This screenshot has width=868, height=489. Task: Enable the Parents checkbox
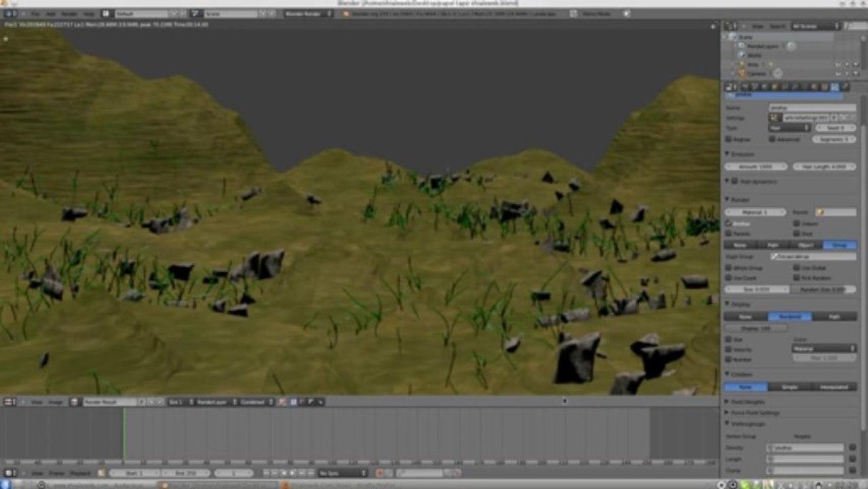coord(729,233)
